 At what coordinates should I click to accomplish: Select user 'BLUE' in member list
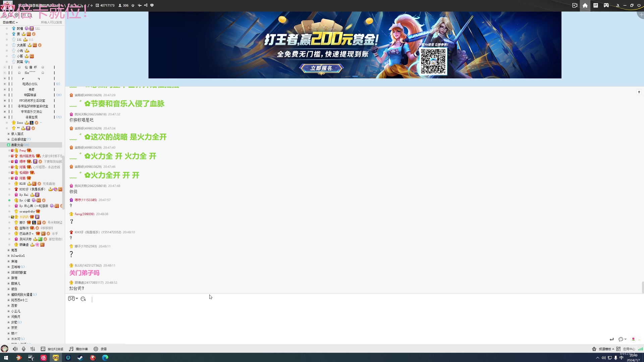click(22, 184)
